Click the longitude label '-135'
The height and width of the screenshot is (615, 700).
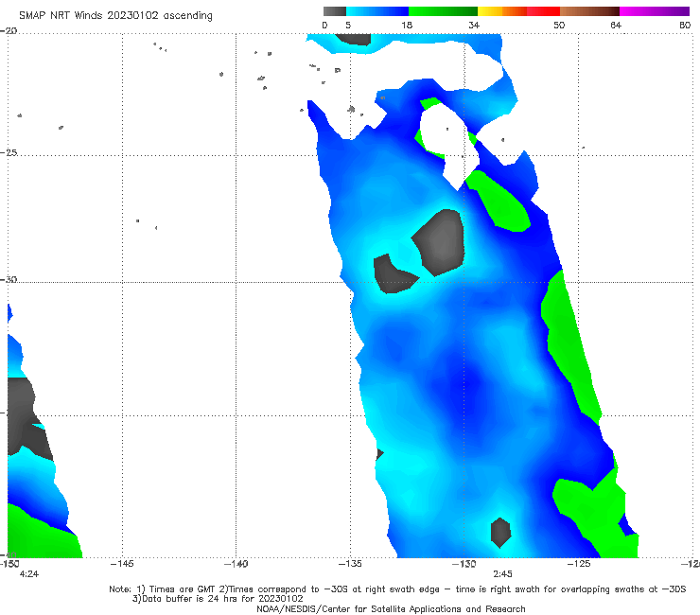(x=350, y=564)
